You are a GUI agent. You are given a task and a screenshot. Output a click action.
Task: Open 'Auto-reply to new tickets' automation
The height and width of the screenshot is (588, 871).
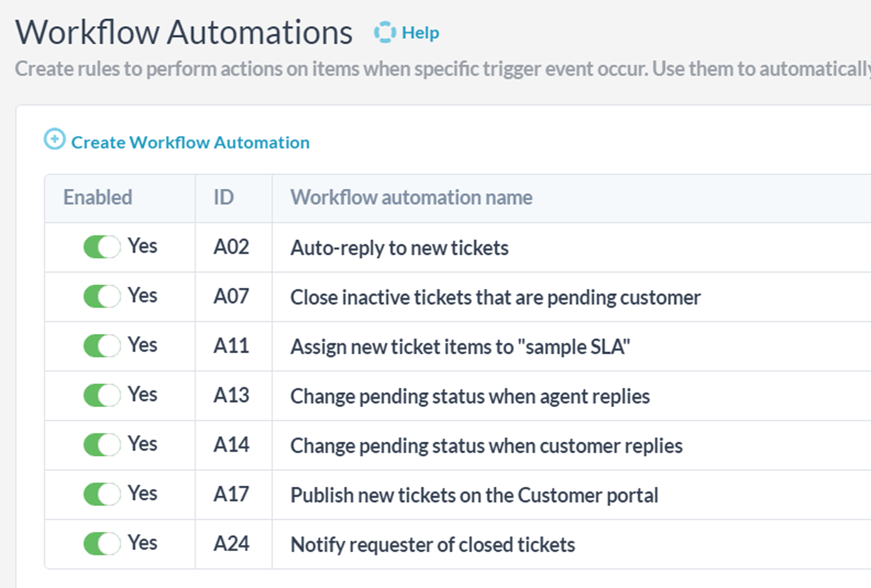[399, 248]
